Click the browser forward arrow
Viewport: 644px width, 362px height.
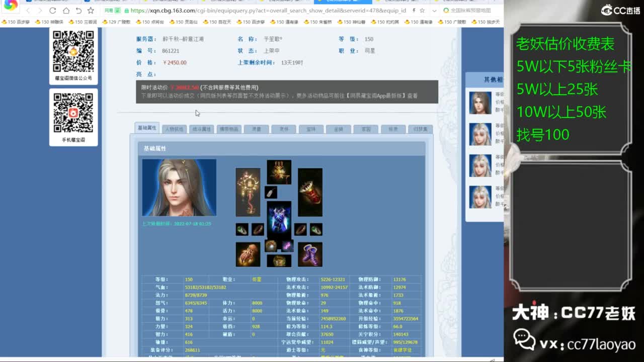coord(40,11)
